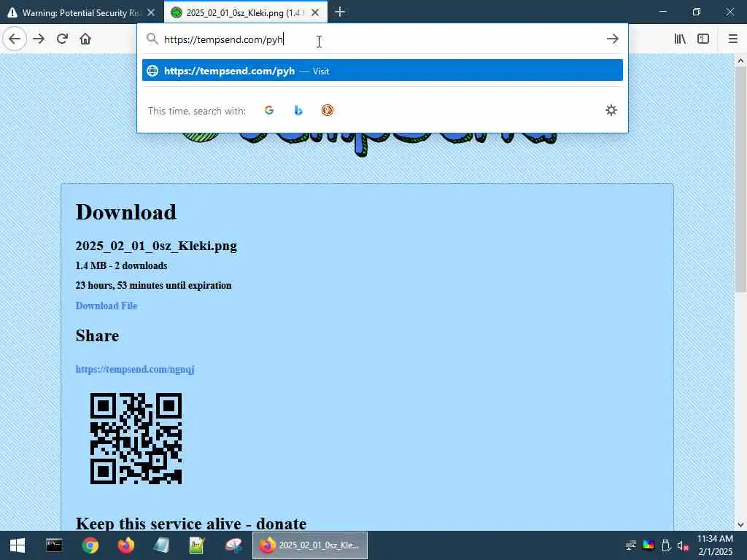
Task: Click the USB eject tray icon
Action: tap(666, 545)
